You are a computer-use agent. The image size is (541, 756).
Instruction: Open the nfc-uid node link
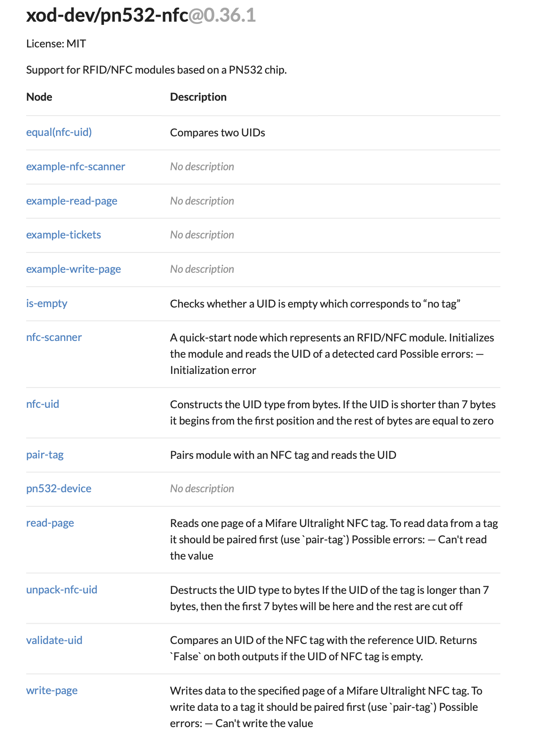(42, 404)
